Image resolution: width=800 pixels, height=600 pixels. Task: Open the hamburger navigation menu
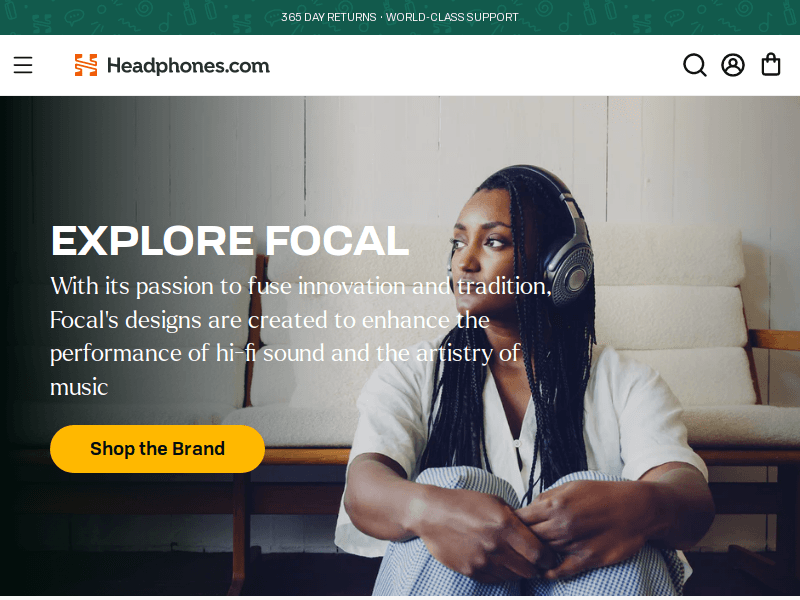23,65
